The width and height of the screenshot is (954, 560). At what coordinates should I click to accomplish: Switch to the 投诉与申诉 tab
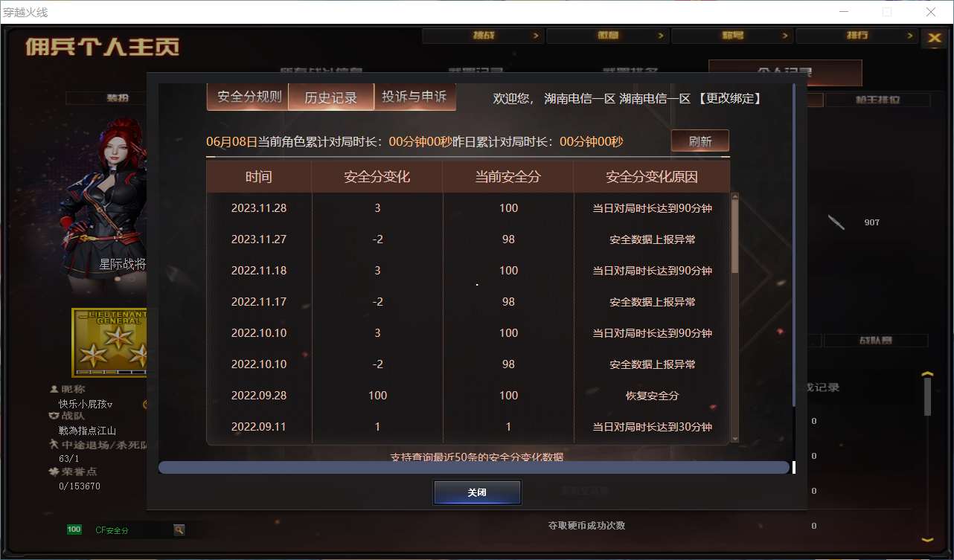[414, 97]
